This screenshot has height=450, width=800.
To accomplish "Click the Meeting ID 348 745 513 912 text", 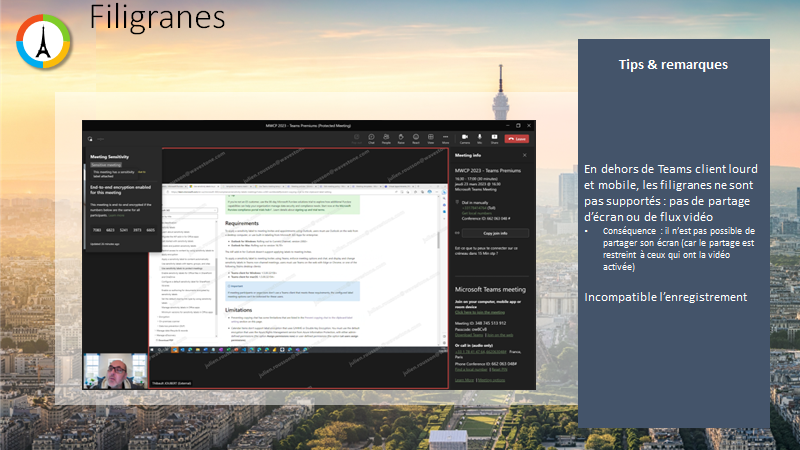I will [481, 323].
